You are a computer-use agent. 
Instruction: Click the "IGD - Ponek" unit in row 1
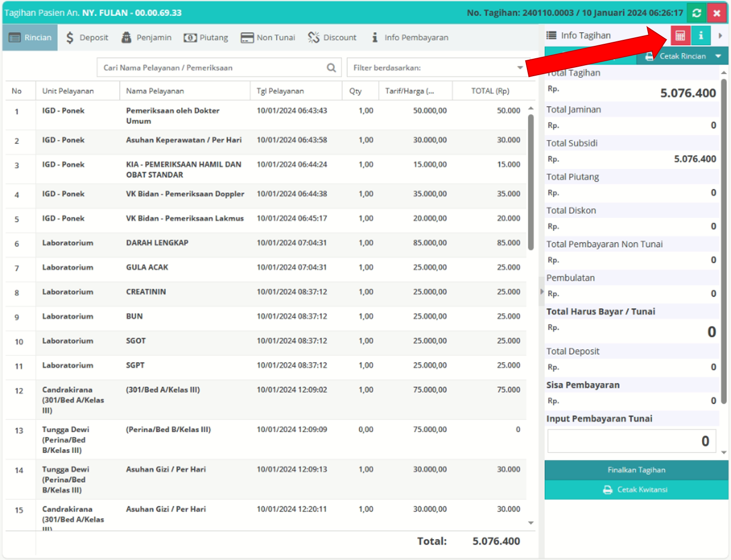click(63, 111)
